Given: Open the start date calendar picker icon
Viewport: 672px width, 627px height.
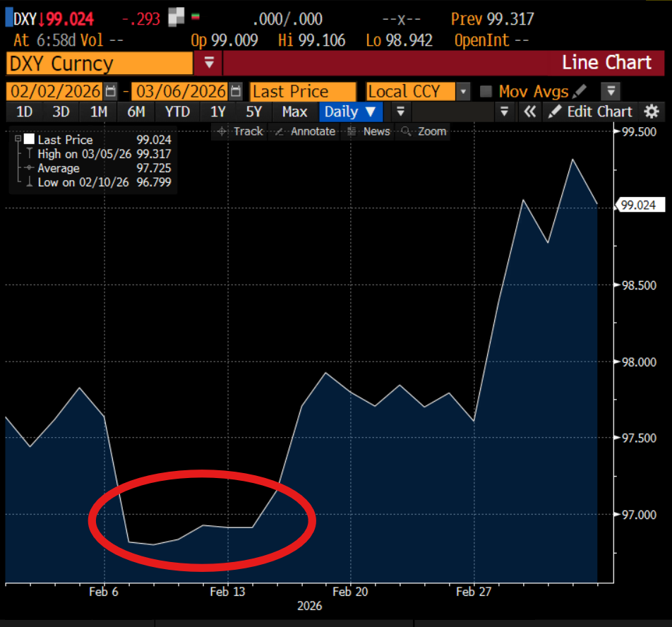Looking at the screenshot, I should point(110,91).
